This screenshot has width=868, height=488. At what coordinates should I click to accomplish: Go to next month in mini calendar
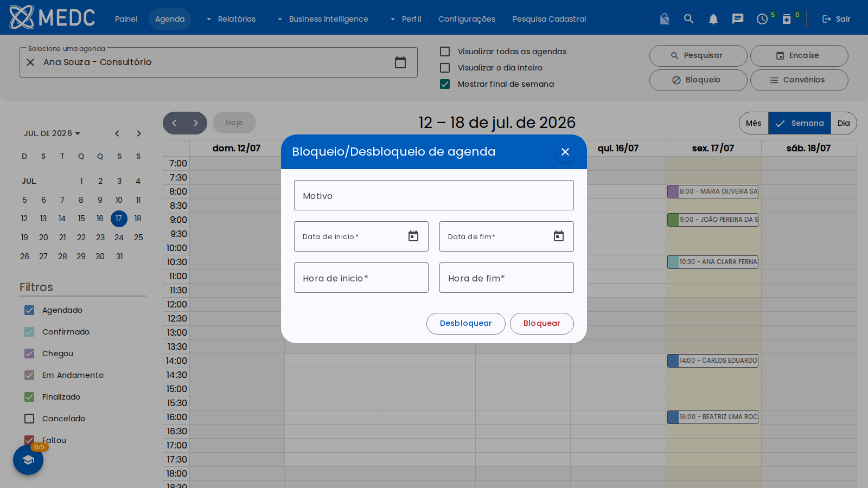[x=139, y=133]
